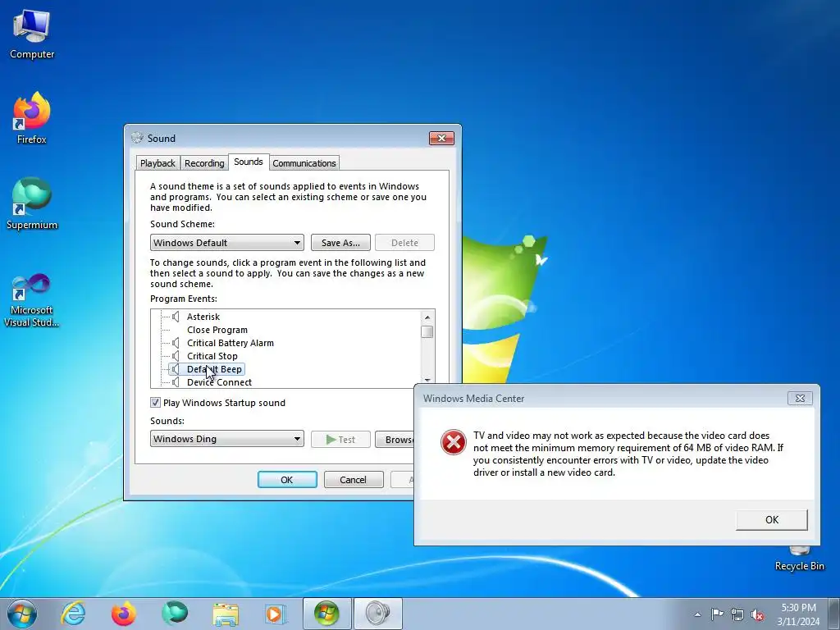Screen dimensions: 840x630
Task: Switch to the Communications tab
Action: (304, 163)
